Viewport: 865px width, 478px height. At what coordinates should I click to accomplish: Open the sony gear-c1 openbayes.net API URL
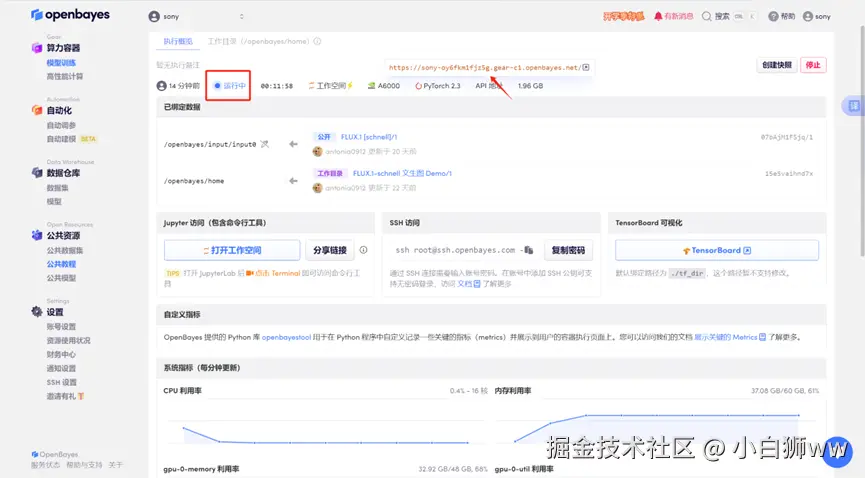coord(485,67)
